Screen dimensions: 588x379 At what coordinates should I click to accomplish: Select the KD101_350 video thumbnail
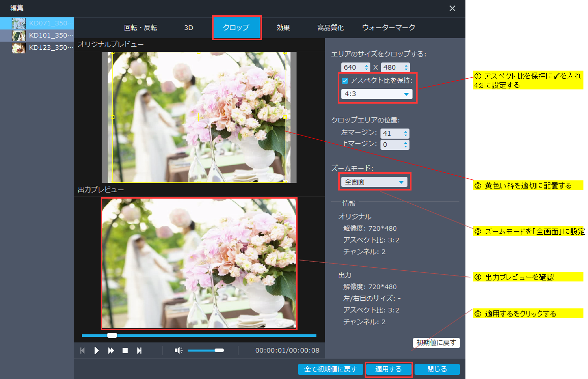point(19,36)
